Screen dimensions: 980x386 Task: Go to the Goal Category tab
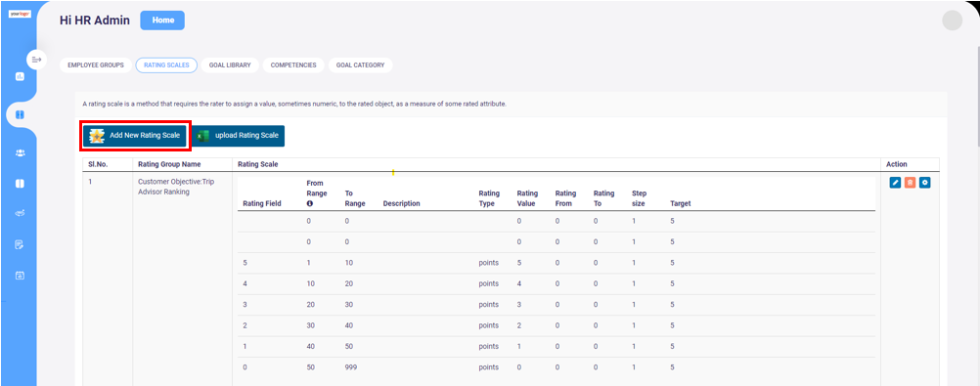361,64
